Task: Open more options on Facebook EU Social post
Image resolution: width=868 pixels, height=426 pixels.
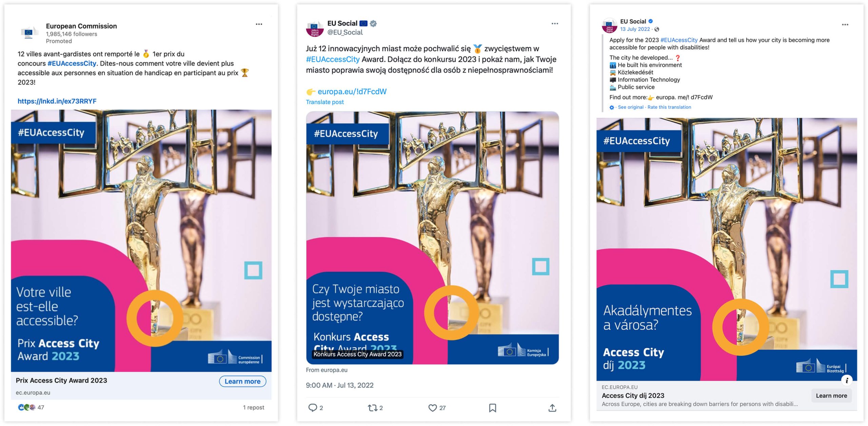Action: click(845, 24)
